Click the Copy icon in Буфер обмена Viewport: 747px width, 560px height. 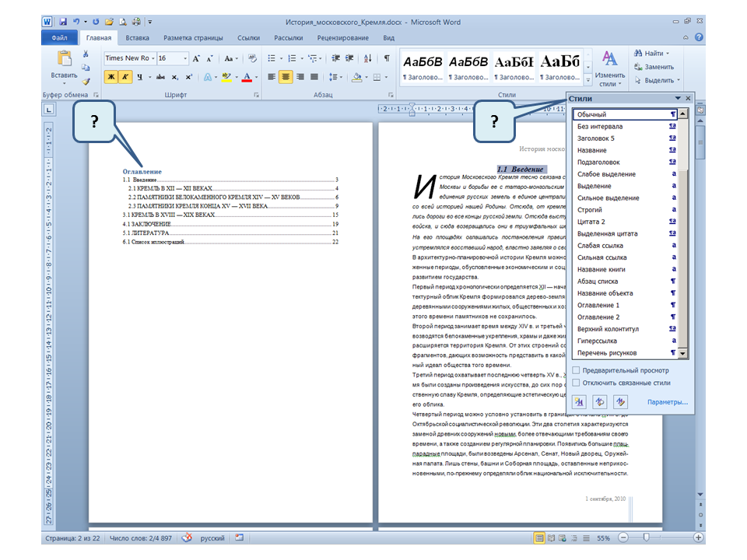pos(86,67)
